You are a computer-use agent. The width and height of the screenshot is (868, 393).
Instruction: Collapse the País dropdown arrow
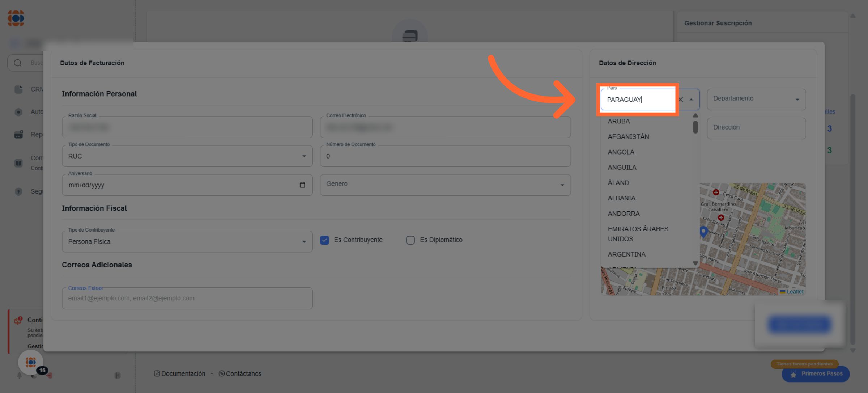coord(691,100)
